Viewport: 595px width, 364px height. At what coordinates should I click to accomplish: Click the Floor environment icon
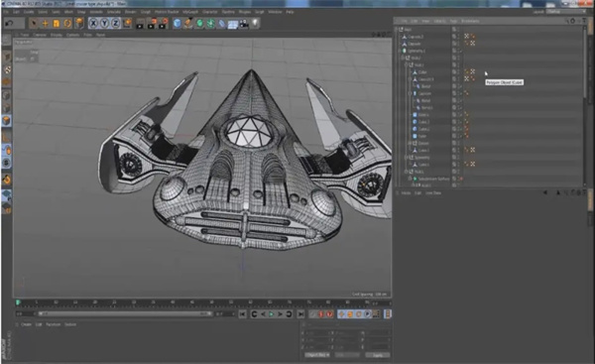tap(233, 24)
